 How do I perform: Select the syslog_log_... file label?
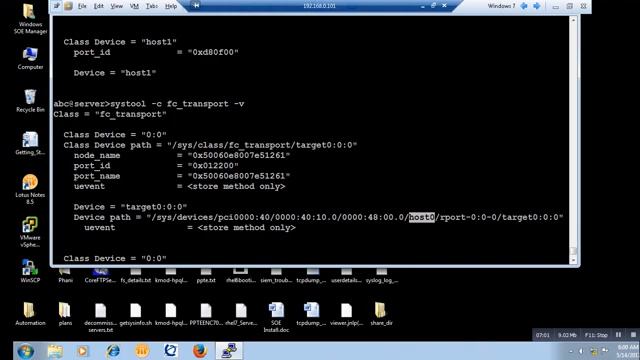(x=382, y=280)
